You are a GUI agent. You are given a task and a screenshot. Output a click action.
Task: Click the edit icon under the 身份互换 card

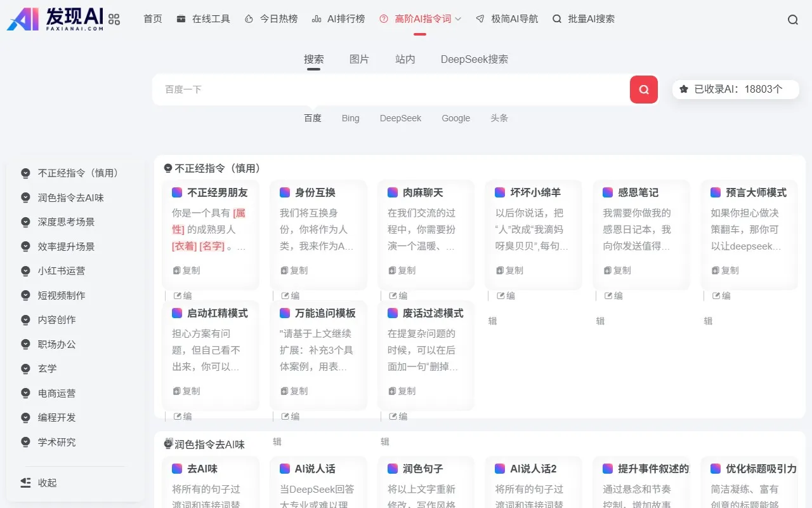tap(284, 295)
